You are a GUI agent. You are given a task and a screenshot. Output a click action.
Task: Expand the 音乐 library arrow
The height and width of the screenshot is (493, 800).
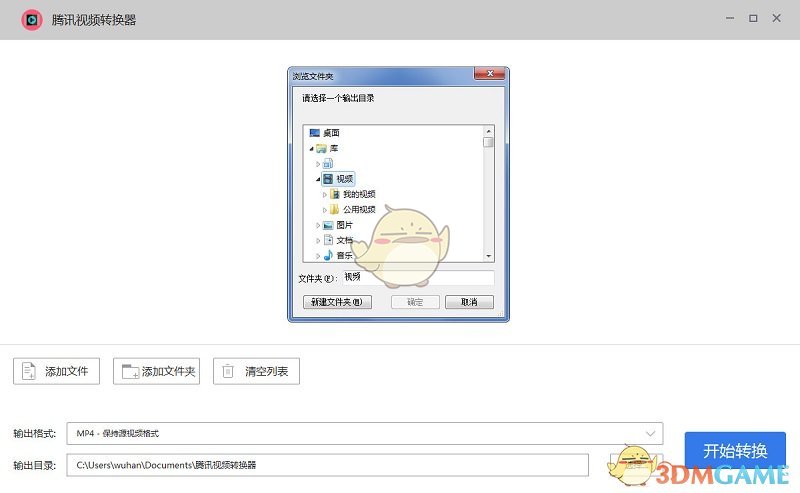pos(318,256)
